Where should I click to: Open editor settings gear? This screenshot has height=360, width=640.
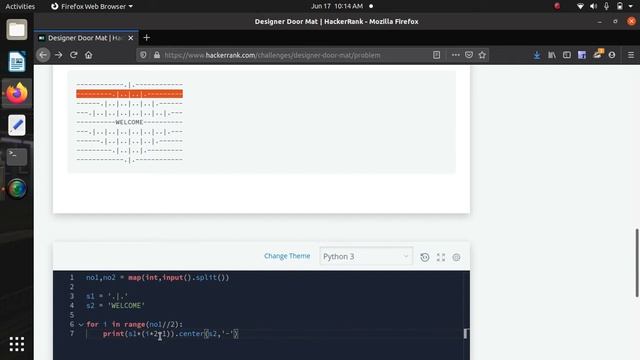point(456,257)
